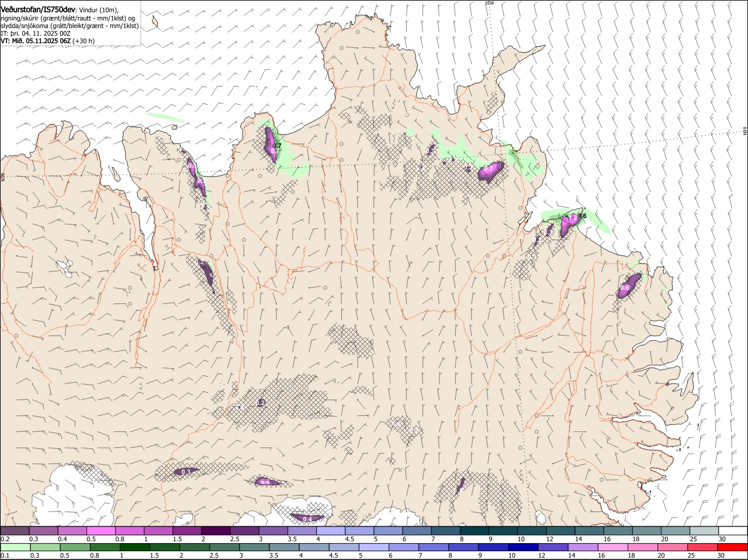
Task: Click the 8 blue swatch in the green-to-red row
Action: [x=463, y=547]
